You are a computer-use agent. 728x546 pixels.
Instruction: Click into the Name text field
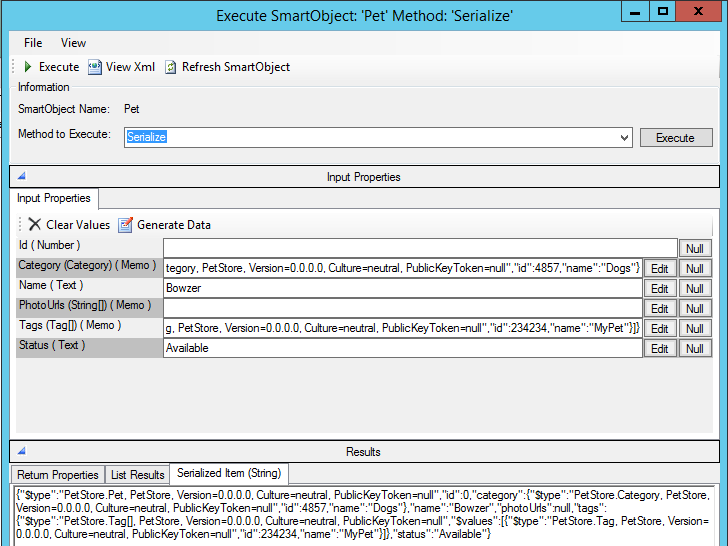point(402,288)
